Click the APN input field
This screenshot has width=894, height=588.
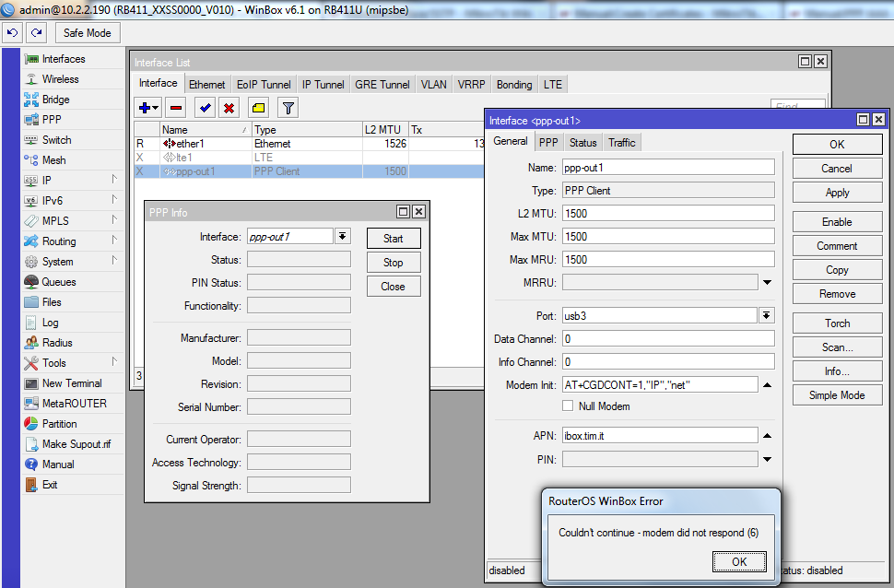click(x=659, y=435)
